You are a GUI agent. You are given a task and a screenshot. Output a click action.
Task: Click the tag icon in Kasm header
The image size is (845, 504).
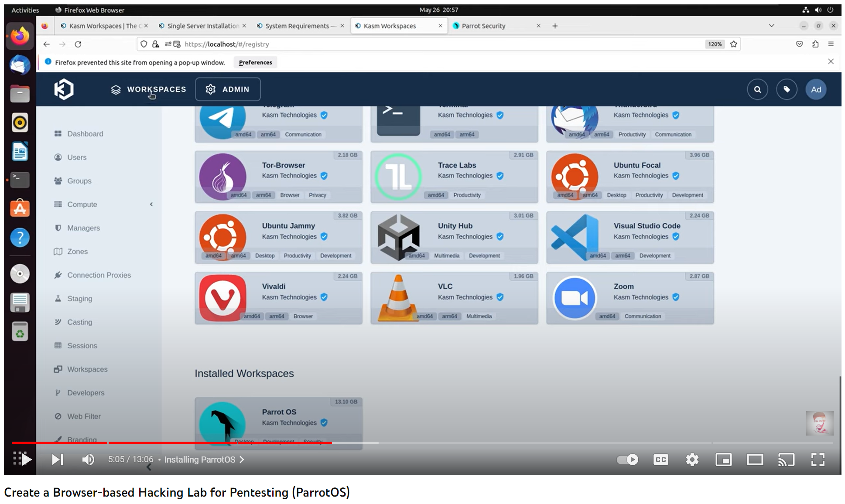pos(787,89)
